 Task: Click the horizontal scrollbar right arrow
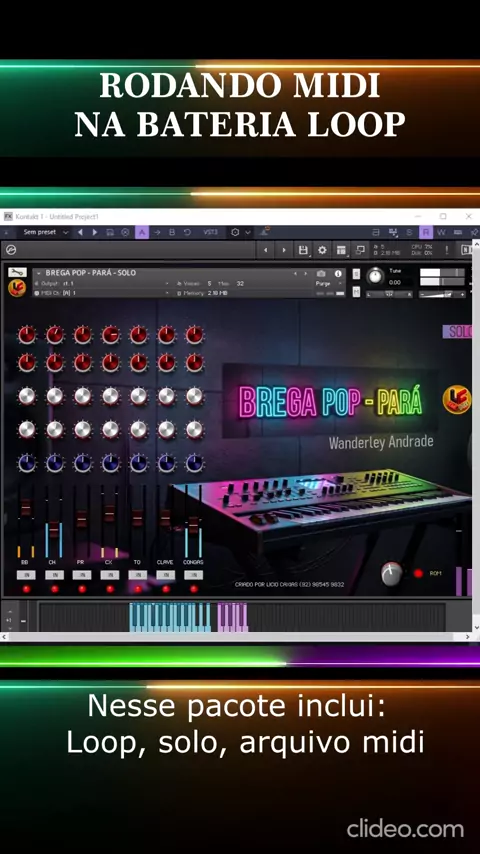click(x=469, y=636)
